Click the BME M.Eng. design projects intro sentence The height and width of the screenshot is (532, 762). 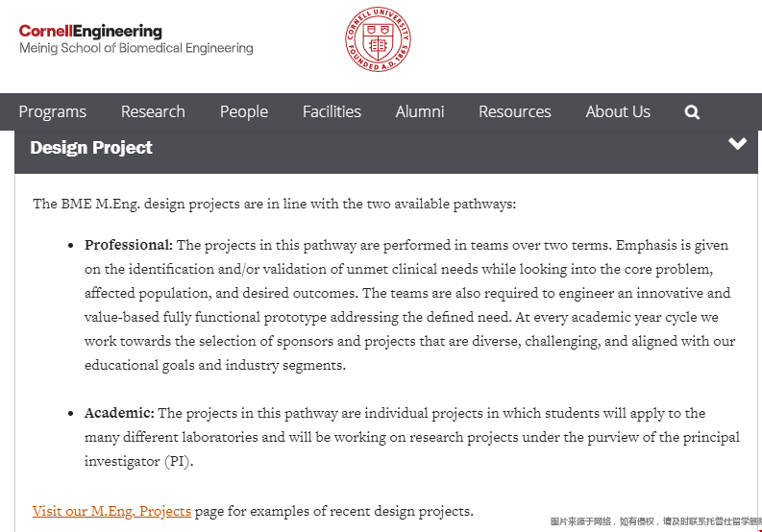tap(275, 204)
